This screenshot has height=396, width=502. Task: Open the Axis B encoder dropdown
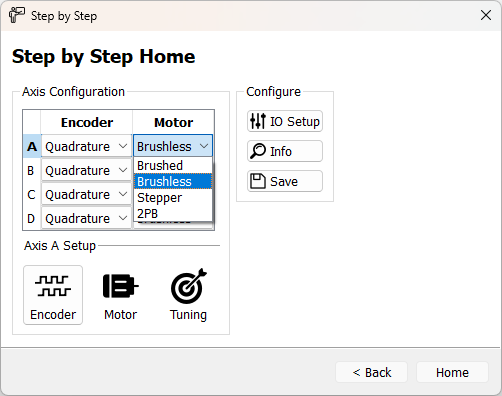[86, 170]
